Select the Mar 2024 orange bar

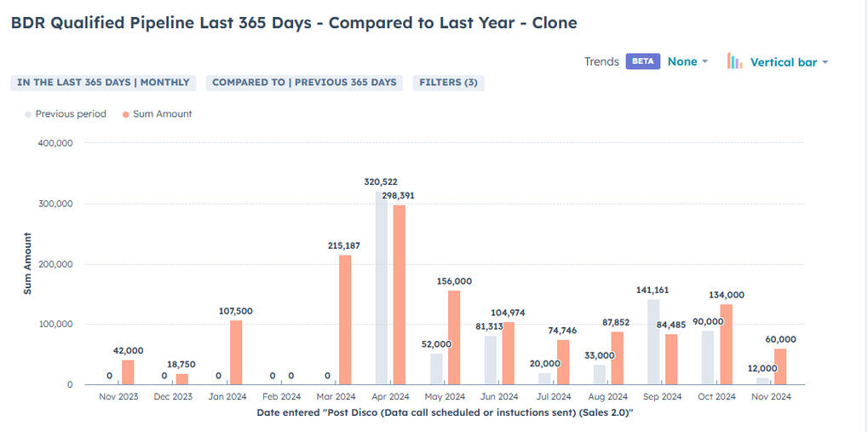coord(345,320)
